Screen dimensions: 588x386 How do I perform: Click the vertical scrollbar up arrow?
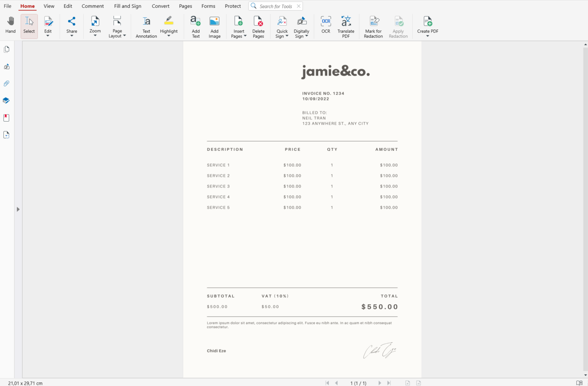(x=585, y=44)
